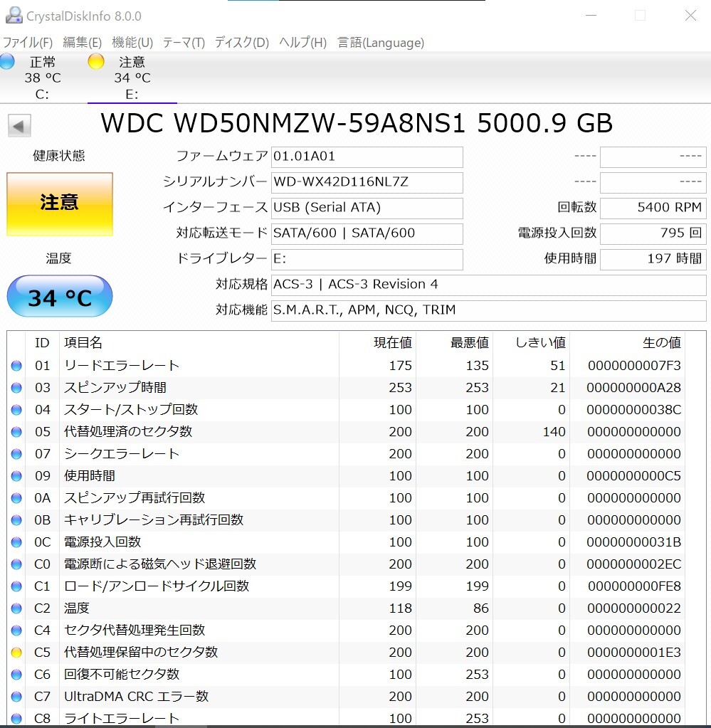Click status dot for スピンアップ時間 row

click(x=16, y=388)
